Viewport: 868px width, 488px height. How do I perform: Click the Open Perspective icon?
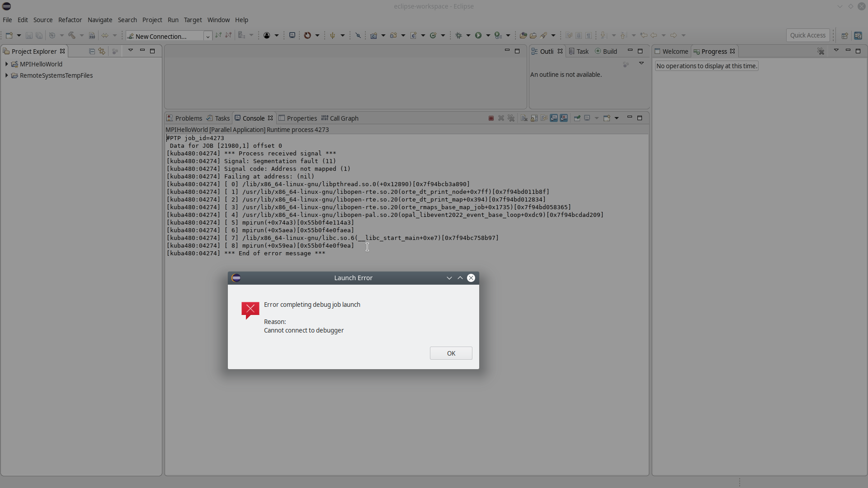pos(844,35)
